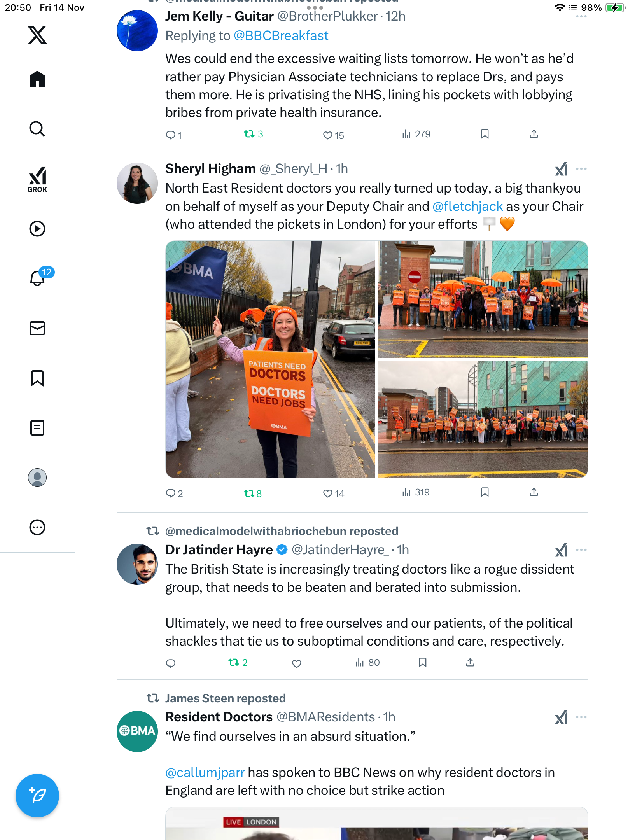This screenshot has height=840, width=630.
Task: Open the profile avatar in sidebar
Action: tap(37, 478)
